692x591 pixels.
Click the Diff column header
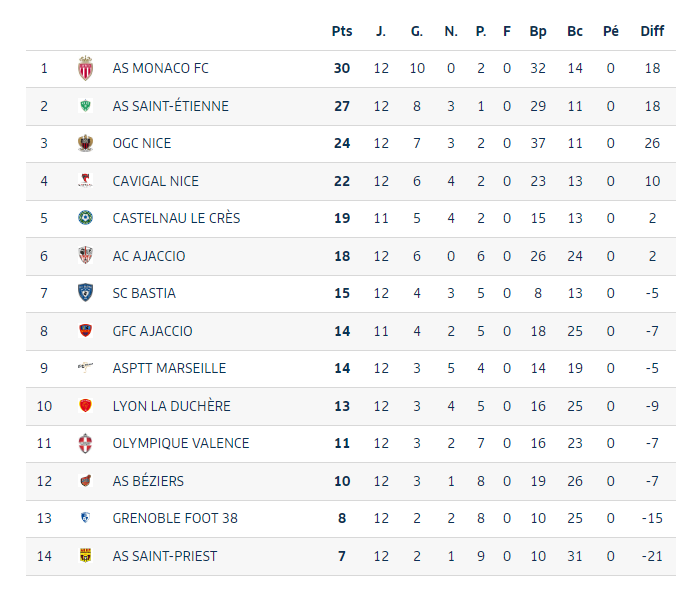(x=652, y=31)
